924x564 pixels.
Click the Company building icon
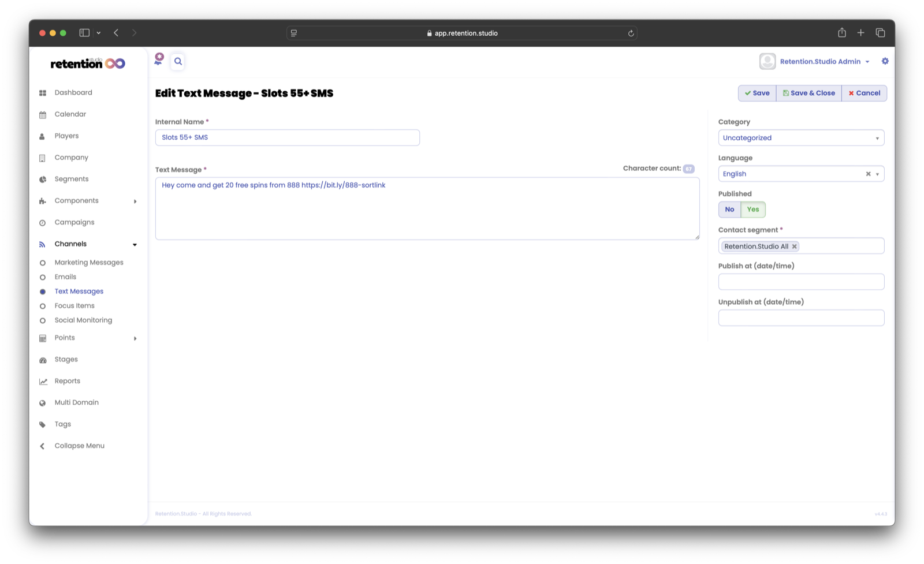(42, 158)
